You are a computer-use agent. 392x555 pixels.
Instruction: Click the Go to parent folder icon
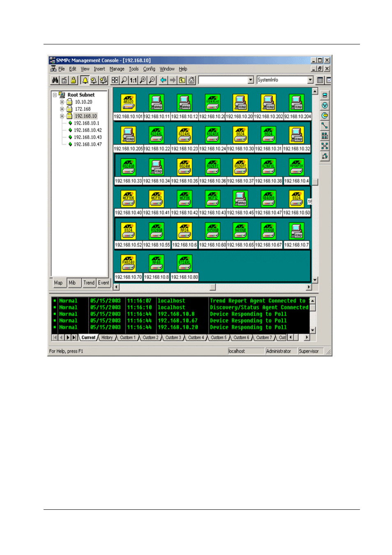click(x=182, y=80)
